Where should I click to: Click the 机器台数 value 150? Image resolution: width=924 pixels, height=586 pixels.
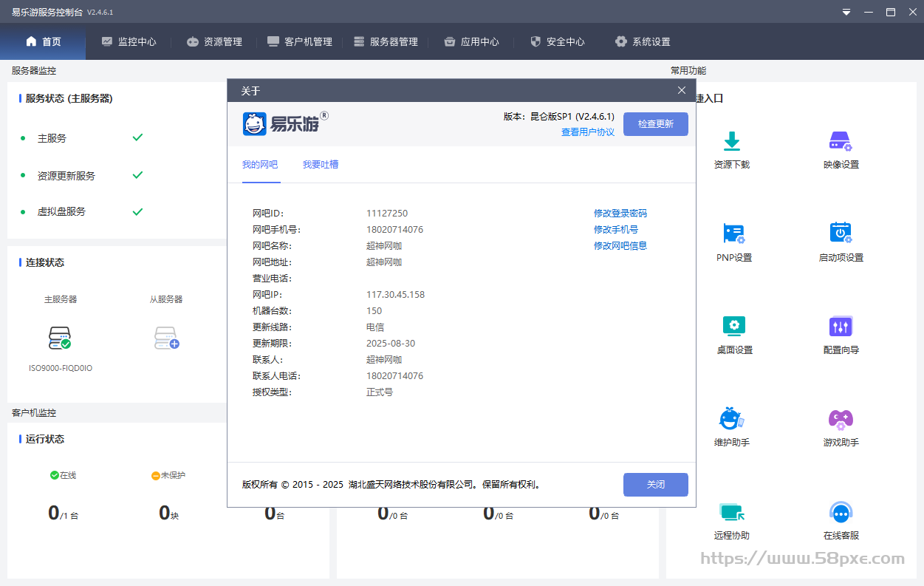click(x=374, y=310)
